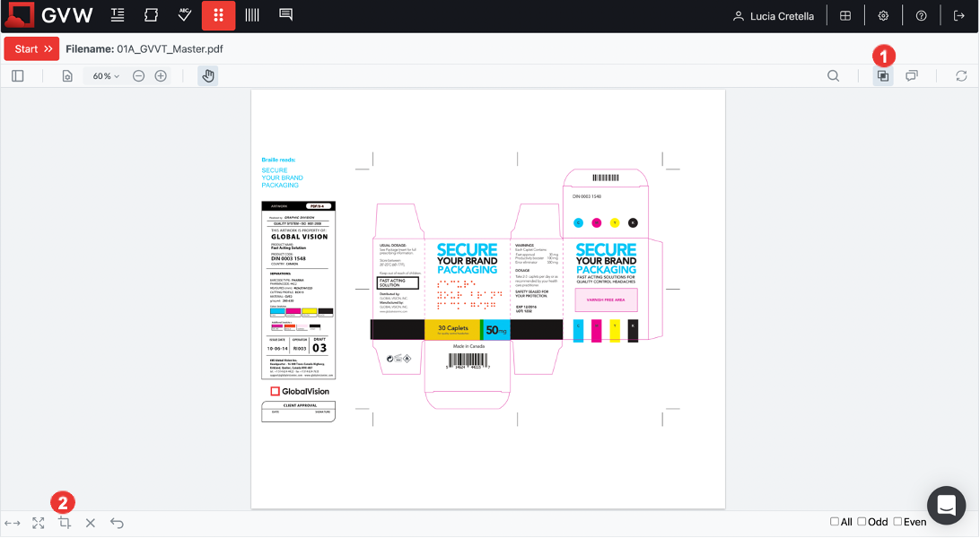
Task: Open the annotations comment icon in viewer toolbar
Action: tap(912, 76)
